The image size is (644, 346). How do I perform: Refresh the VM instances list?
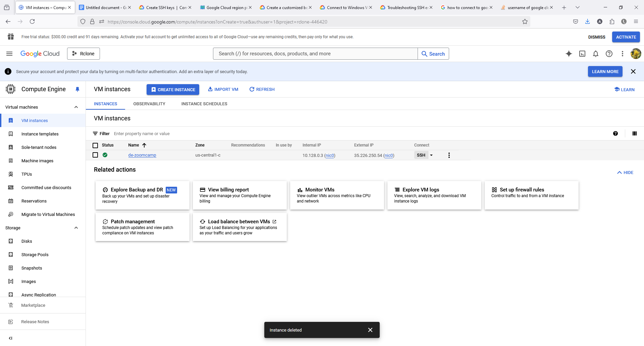coord(262,90)
